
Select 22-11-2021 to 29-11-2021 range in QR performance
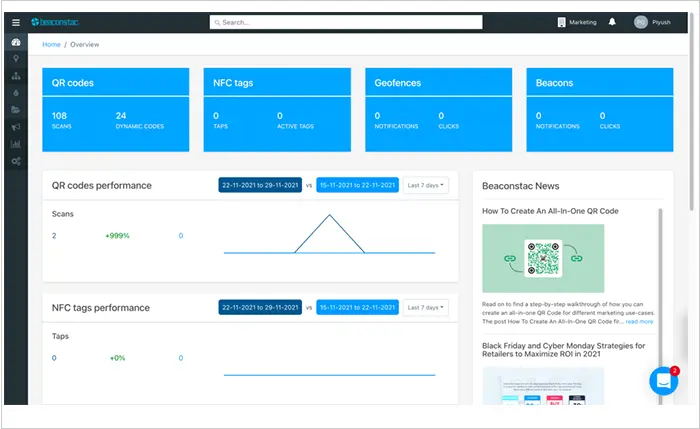pyautogui.click(x=260, y=185)
